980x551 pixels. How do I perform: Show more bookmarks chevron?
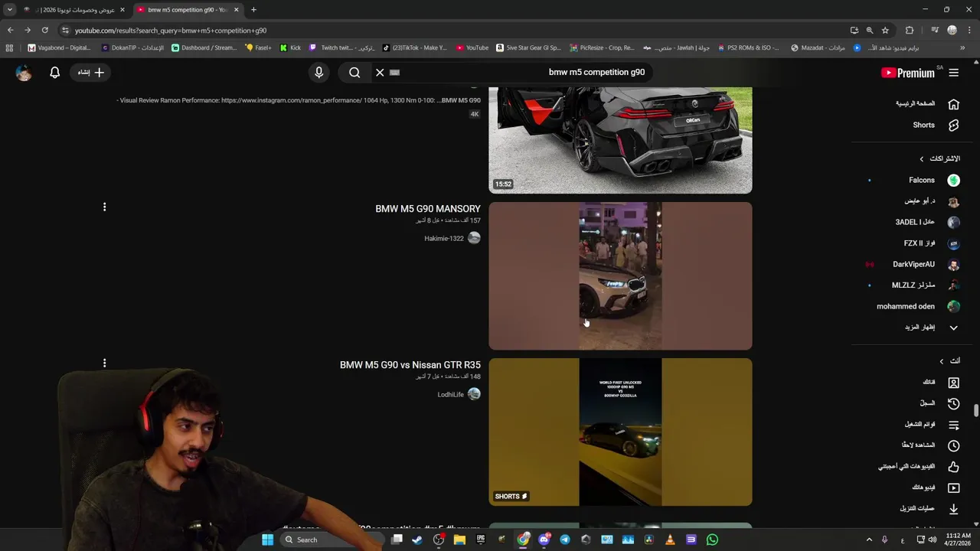coord(962,47)
